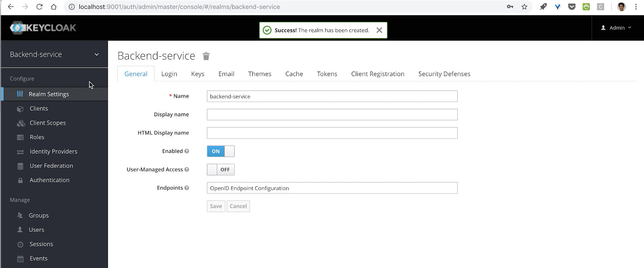Image resolution: width=644 pixels, height=268 pixels.
Task: Click the Enabled help question icon
Action: click(187, 151)
